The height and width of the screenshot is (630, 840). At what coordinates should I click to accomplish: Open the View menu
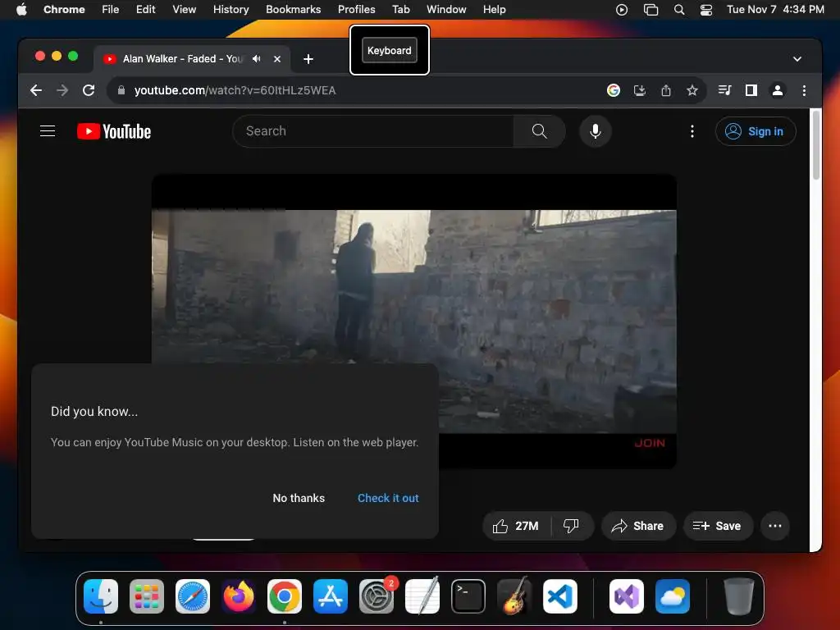(x=185, y=10)
